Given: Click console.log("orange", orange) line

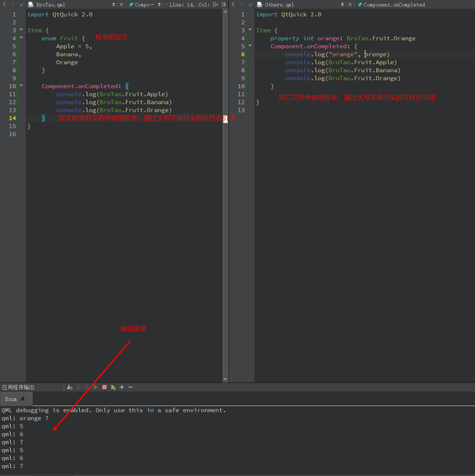Looking at the screenshot, I should tap(337, 55).
